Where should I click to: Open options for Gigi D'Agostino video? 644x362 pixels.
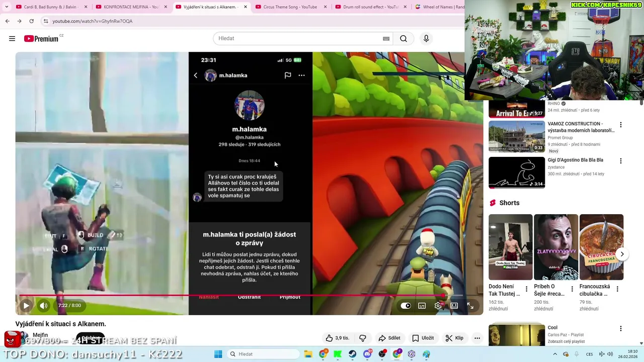click(x=620, y=161)
